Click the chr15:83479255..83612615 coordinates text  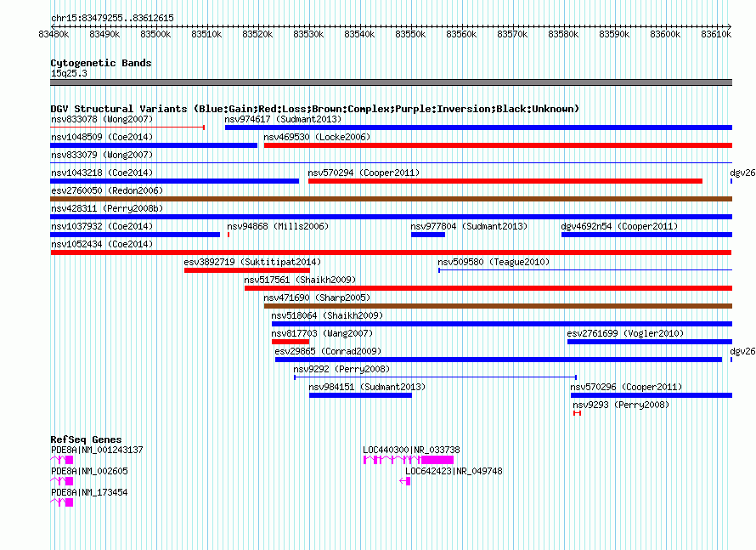pos(112,18)
